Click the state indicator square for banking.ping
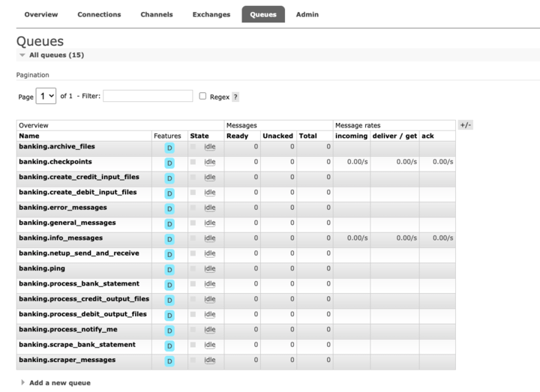Image resolution: width=540 pixels, height=392 pixels. pyautogui.click(x=193, y=268)
